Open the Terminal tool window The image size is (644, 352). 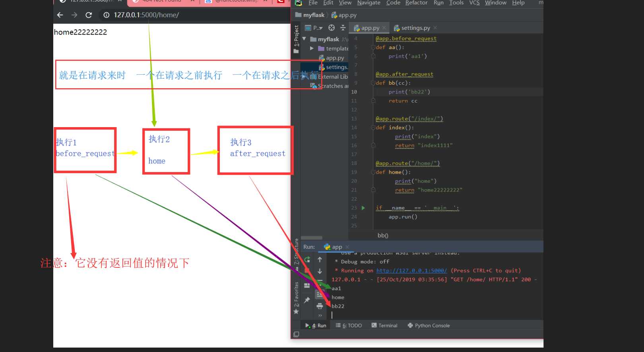(x=384, y=325)
